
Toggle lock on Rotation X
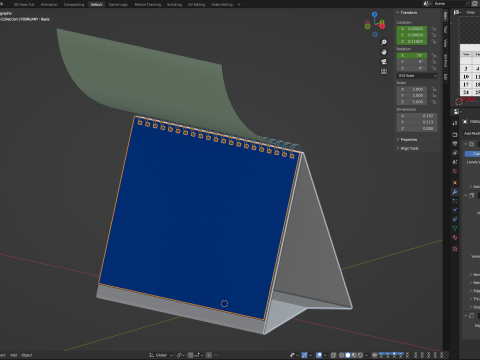[434, 55]
